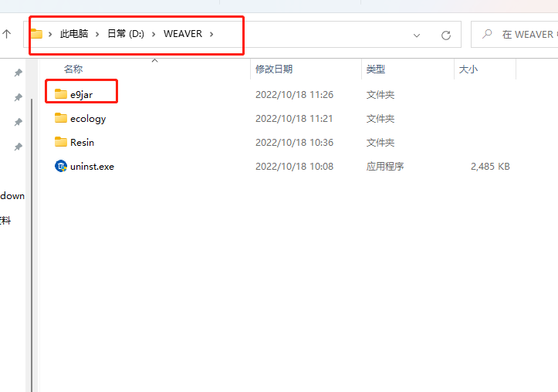Click the topmost pin icon in sidebar
The width and height of the screenshot is (558, 392).
coord(18,73)
